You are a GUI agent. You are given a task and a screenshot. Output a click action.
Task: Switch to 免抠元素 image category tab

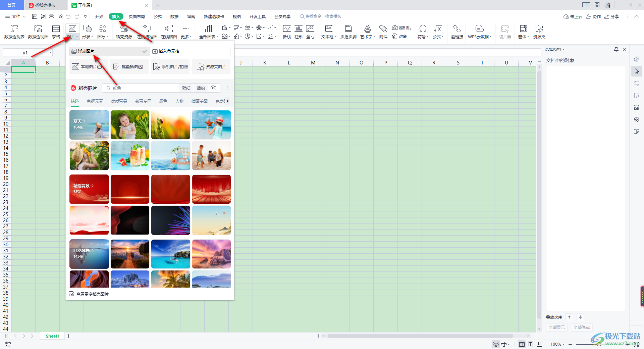click(95, 101)
